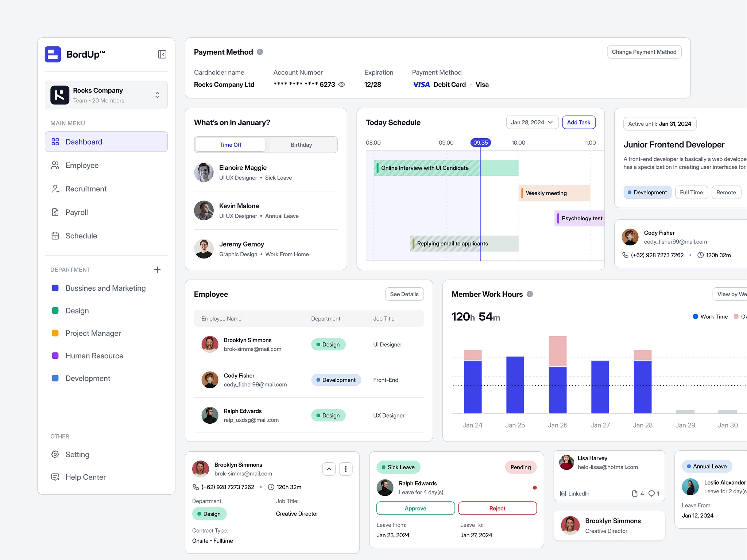Click the Payment Method info icon
The width and height of the screenshot is (747, 560).
[260, 52]
